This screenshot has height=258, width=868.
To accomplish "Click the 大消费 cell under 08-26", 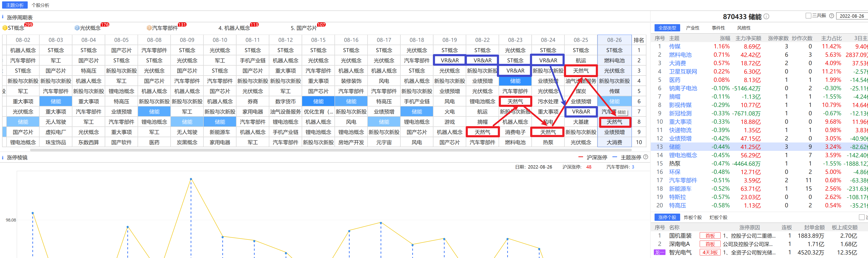I will (614, 142).
